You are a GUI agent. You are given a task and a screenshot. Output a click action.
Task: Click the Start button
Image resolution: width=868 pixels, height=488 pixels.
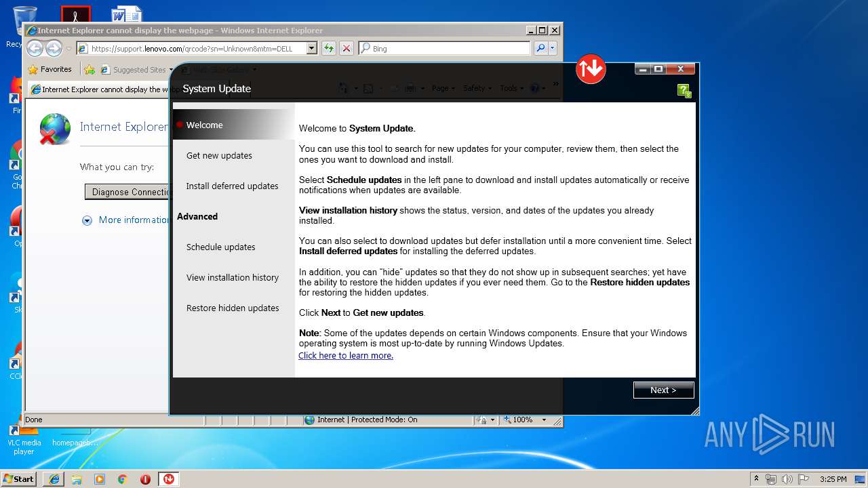(x=19, y=479)
